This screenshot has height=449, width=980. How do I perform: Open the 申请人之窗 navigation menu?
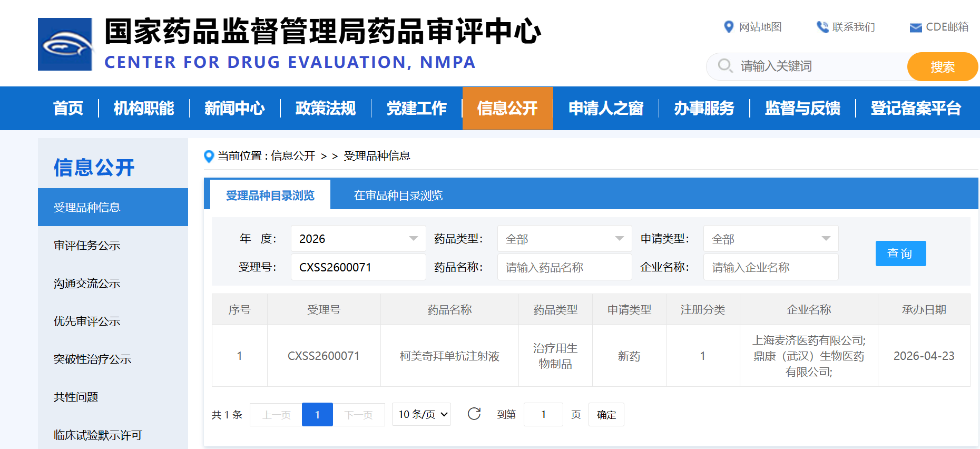[x=606, y=108]
